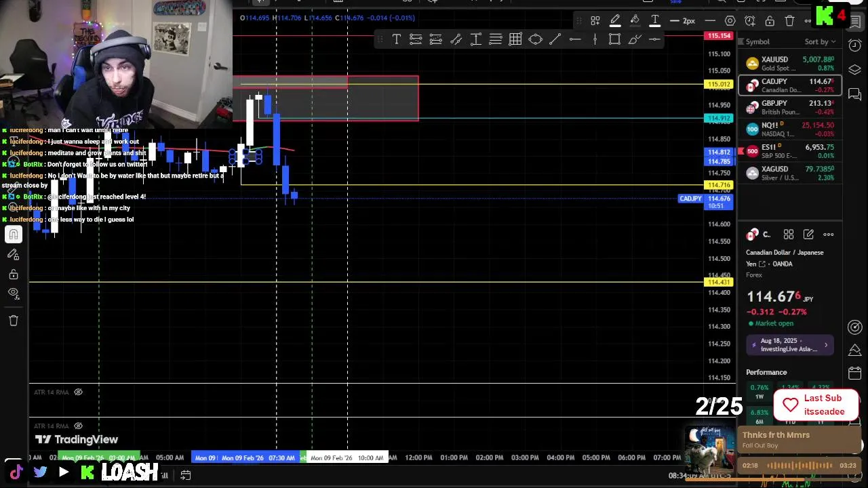Select the parallel channel tool

[456, 39]
